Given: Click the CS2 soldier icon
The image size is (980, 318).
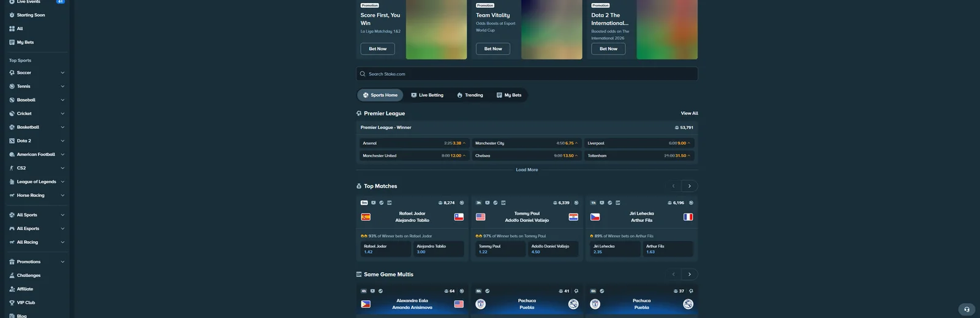Looking at the screenshot, I should (12, 168).
